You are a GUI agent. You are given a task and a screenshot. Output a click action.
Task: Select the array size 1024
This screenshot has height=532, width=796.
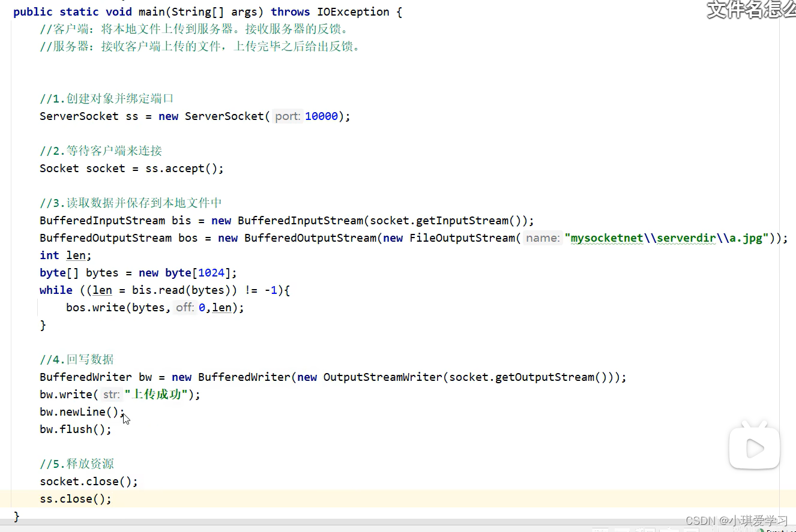[x=211, y=272]
